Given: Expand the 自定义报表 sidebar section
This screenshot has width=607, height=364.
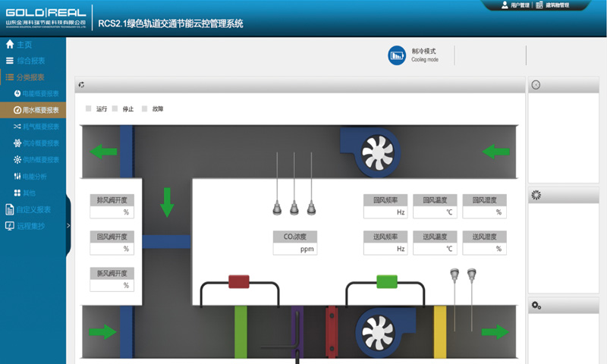Looking at the screenshot, I should 33,209.
